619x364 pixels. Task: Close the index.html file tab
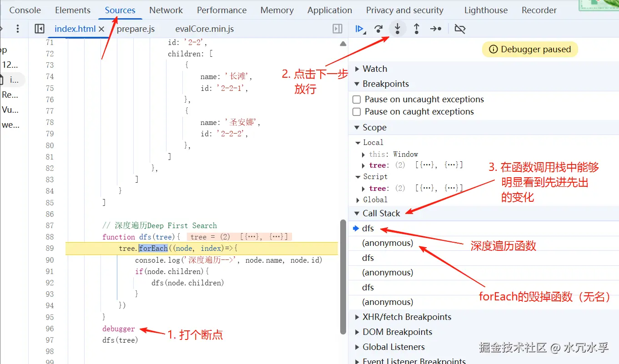pos(101,29)
